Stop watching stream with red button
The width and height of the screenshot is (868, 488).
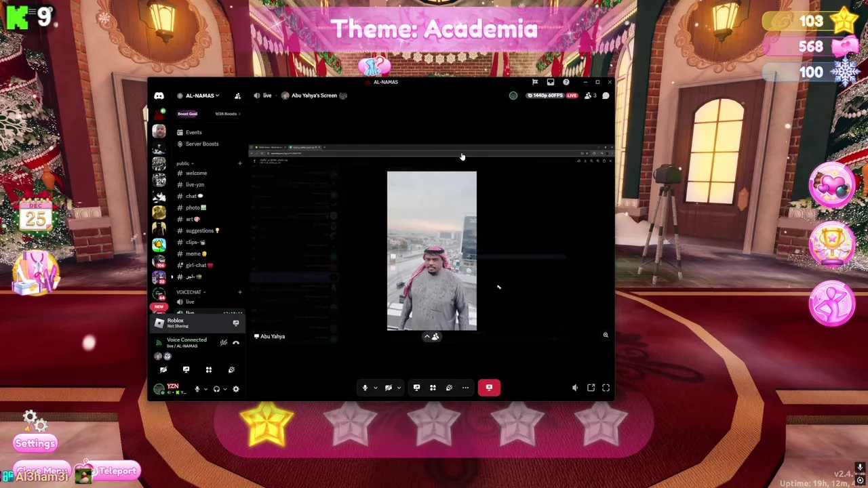point(489,388)
